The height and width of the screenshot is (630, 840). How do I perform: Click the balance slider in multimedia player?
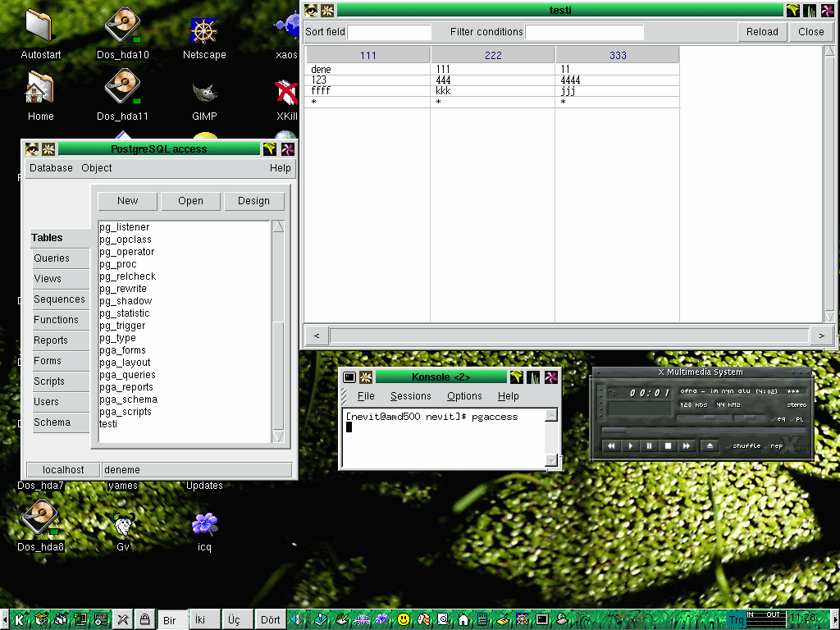[750, 418]
